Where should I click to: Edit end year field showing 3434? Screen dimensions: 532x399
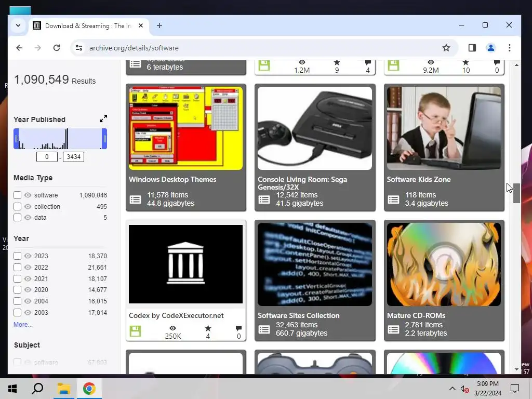(x=74, y=157)
